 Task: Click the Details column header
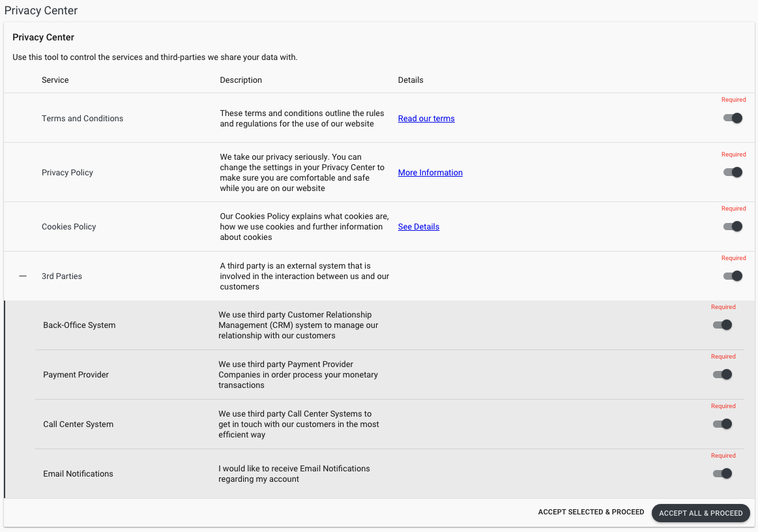pyautogui.click(x=411, y=80)
